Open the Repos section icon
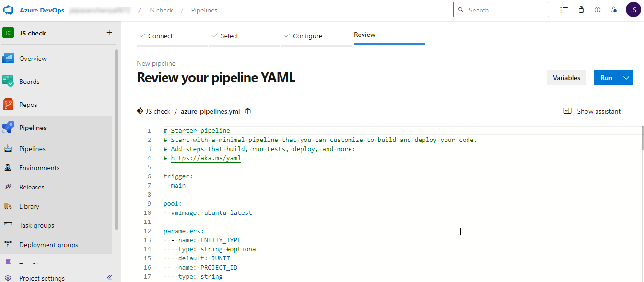Viewport: 644px width, 282px height. pos(8,105)
